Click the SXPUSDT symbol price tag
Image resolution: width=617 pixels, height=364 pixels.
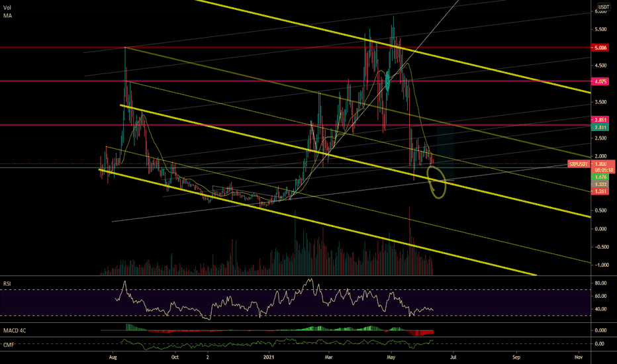click(x=579, y=164)
